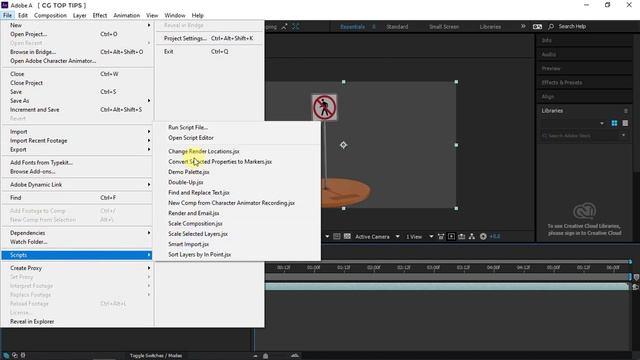Expand the Export submenu
The image size is (640, 360).
click(77, 149)
